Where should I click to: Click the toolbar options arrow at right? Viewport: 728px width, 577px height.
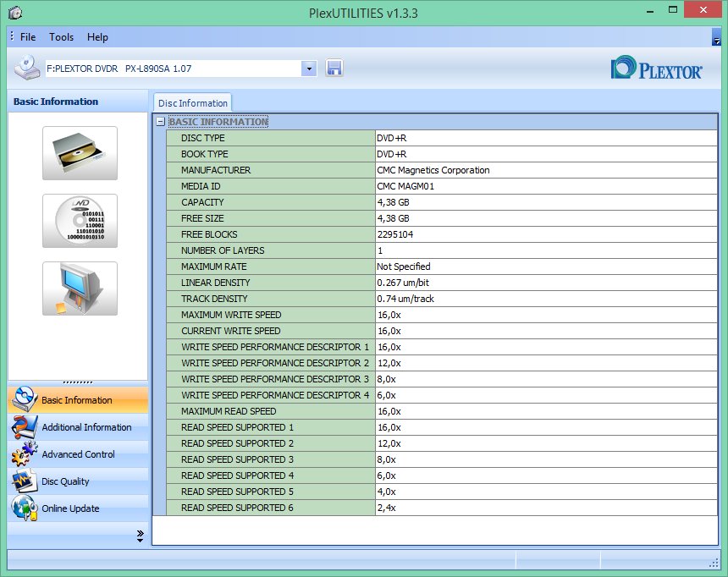(716, 37)
